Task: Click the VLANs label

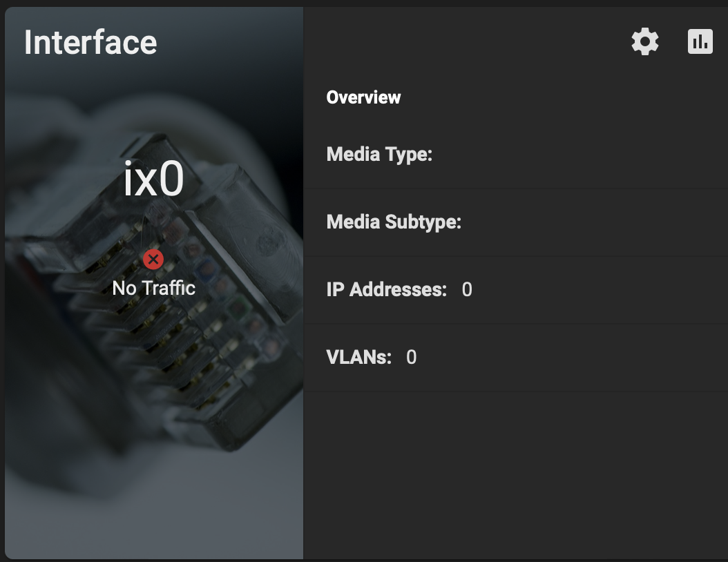Action: click(x=359, y=358)
